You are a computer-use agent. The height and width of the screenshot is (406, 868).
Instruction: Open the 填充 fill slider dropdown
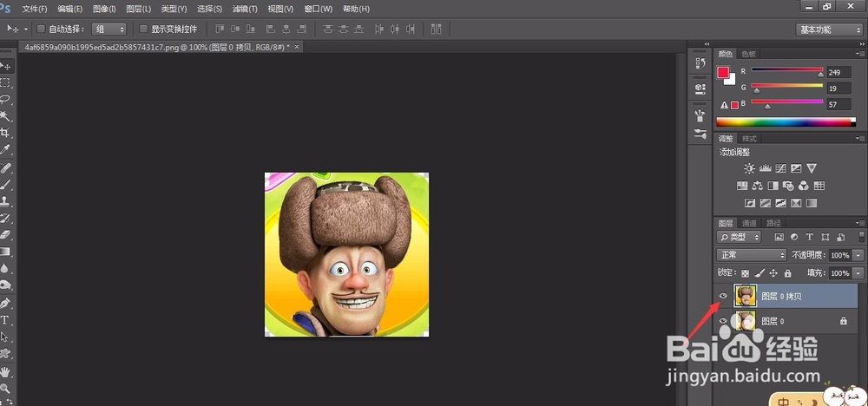pyautogui.click(x=858, y=272)
